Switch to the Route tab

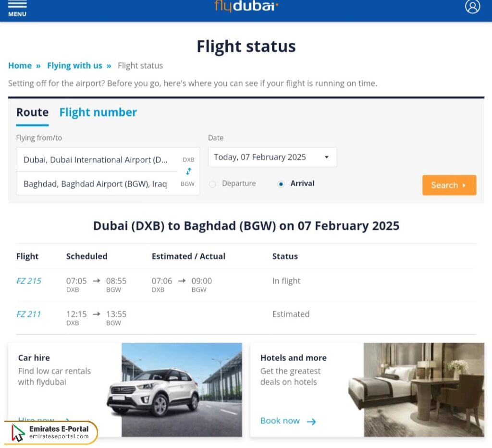pyautogui.click(x=32, y=112)
